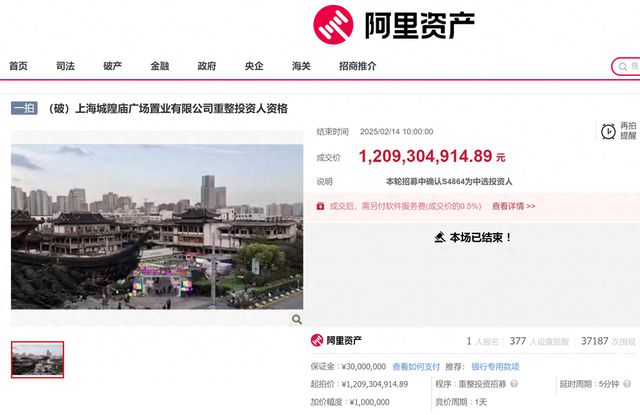The width and height of the screenshot is (640, 415).
Task: Click the 阿里资产 logo at top
Action: point(394,24)
